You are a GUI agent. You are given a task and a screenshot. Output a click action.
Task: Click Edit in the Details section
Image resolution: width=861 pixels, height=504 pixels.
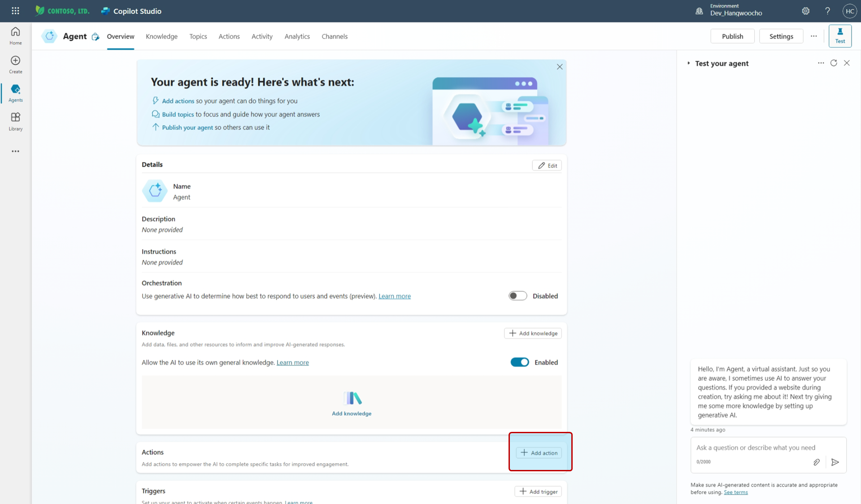[547, 165]
